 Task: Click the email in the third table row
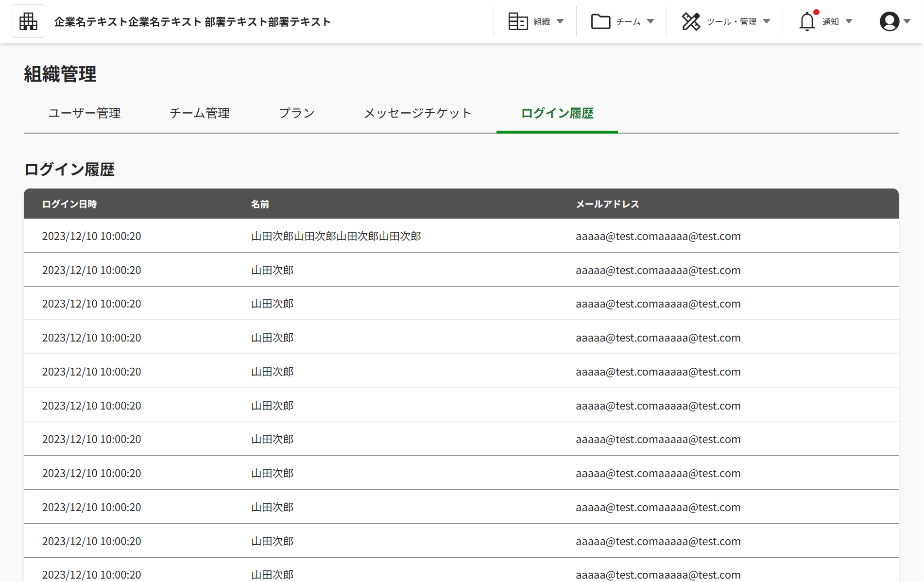[658, 304]
